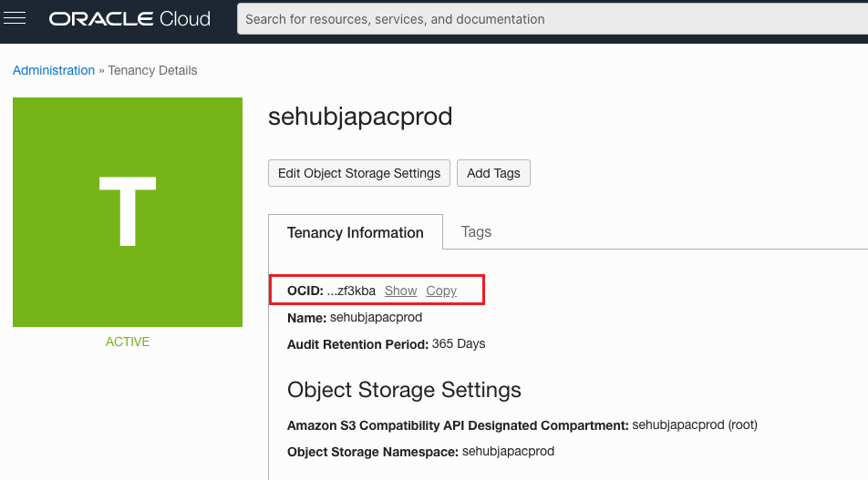Click the ACTIVE status label
Image resolution: width=868 pixels, height=480 pixels.
tap(128, 342)
